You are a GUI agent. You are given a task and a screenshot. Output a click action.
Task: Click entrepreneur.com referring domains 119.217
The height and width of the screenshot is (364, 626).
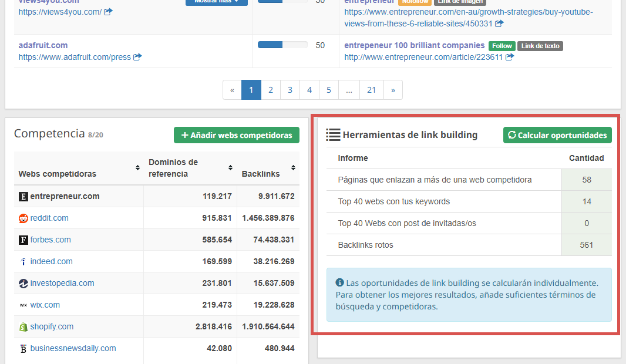(x=217, y=196)
